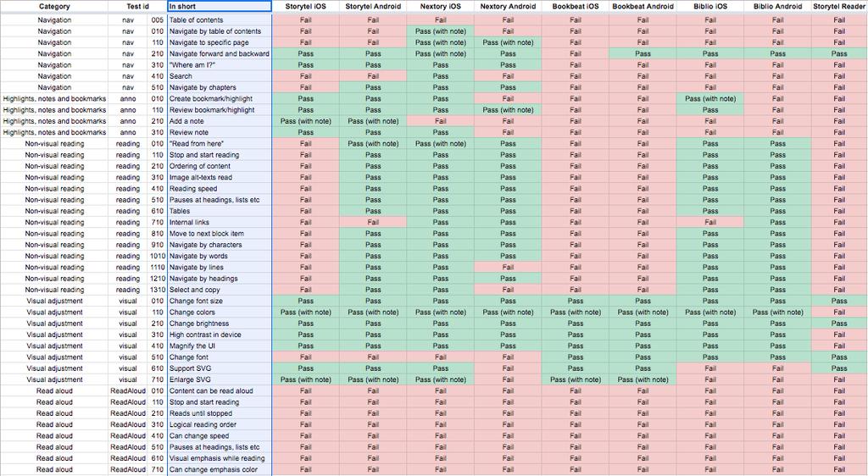The image size is (868, 476).
Task: Click the 'Ordering of content' cell
Action: coord(220,166)
